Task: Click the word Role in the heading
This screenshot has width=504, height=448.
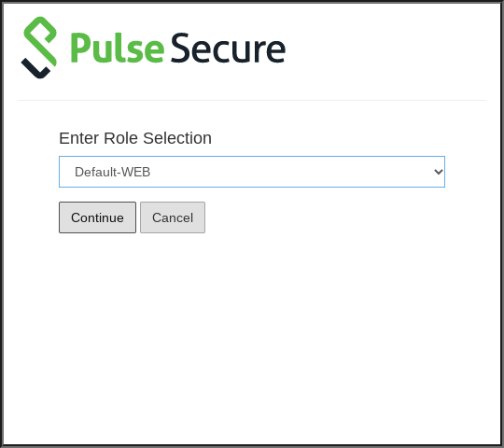Action: 120,138
